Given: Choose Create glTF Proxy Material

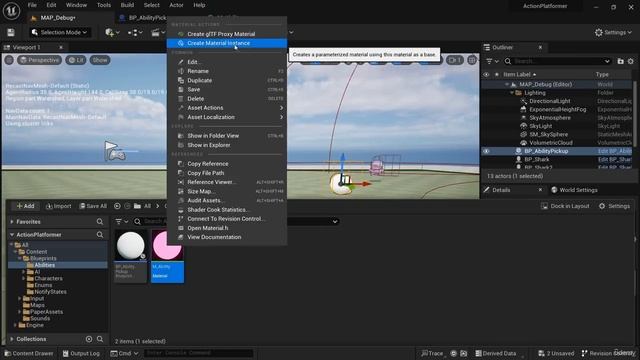Looking at the screenshot, I should click(x=227, y=34).
